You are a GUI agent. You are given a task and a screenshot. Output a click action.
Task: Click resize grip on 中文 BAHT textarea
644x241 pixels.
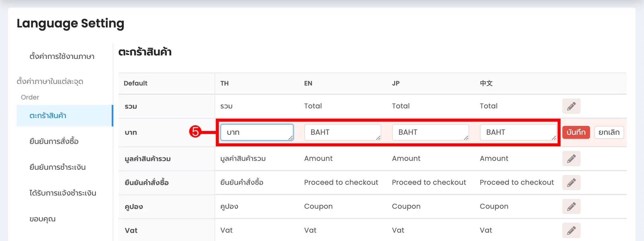(554, 138)
